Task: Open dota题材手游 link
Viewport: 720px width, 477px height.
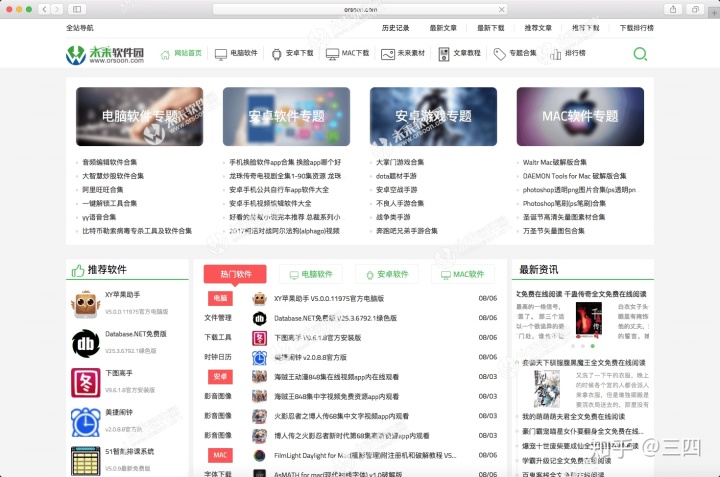Action: tap(396, 176)
